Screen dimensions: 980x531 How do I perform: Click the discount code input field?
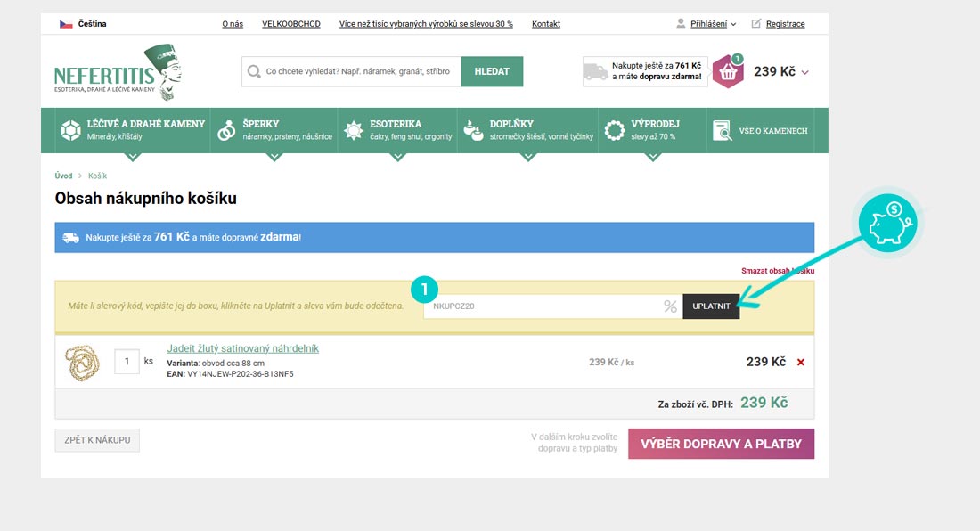pos(543,306)
